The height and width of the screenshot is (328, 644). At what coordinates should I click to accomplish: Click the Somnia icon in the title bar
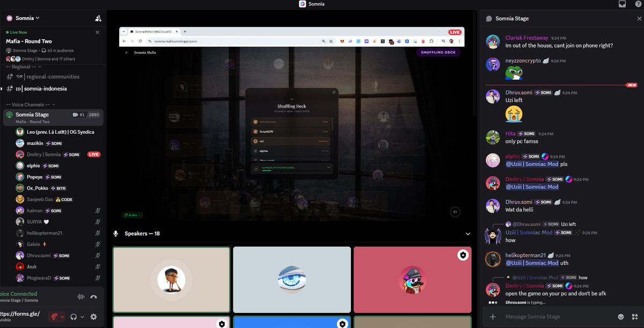[x=303, y=4]
